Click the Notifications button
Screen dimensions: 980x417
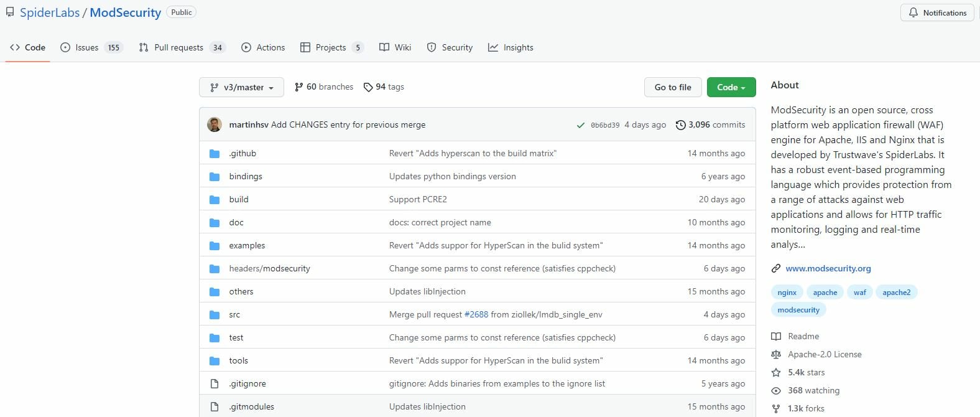click(x=938, y=12)
